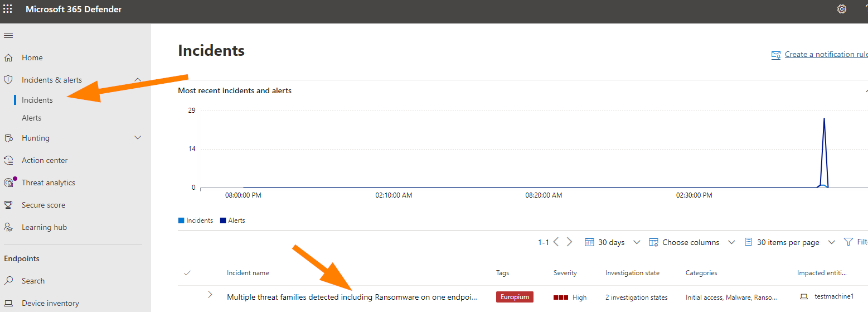The width and height of the screenshot is (868, 312).
Task: Click the High severity cell
Action: point(570,297)
